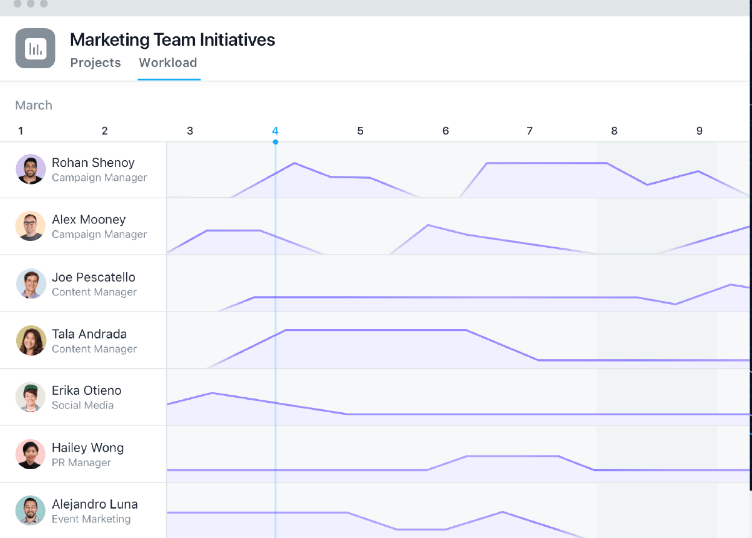Click Joe Pescatello's workload graph
This screenshot has width=752, height=538.
coord(458,283)
